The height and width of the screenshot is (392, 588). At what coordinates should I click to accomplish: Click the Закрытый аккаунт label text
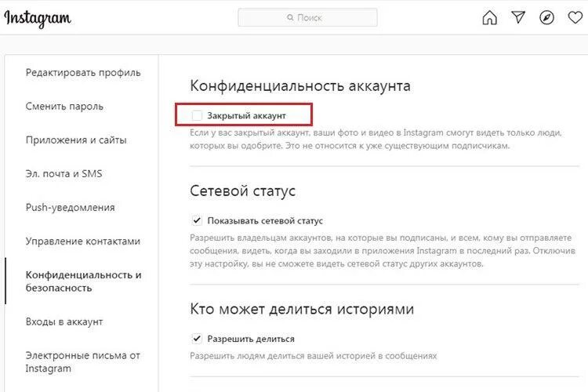[246, 115]
